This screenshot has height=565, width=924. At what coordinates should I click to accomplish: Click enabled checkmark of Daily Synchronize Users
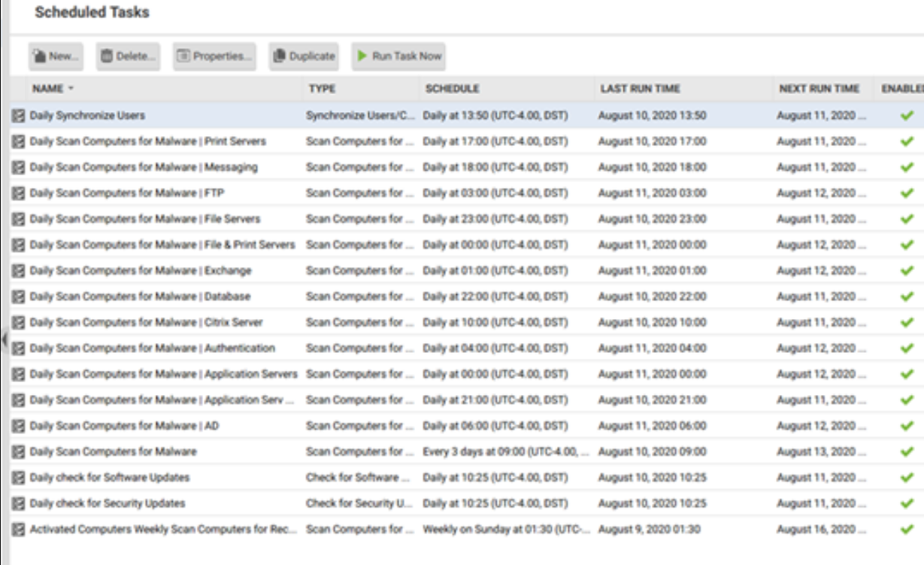click(907, 116)
